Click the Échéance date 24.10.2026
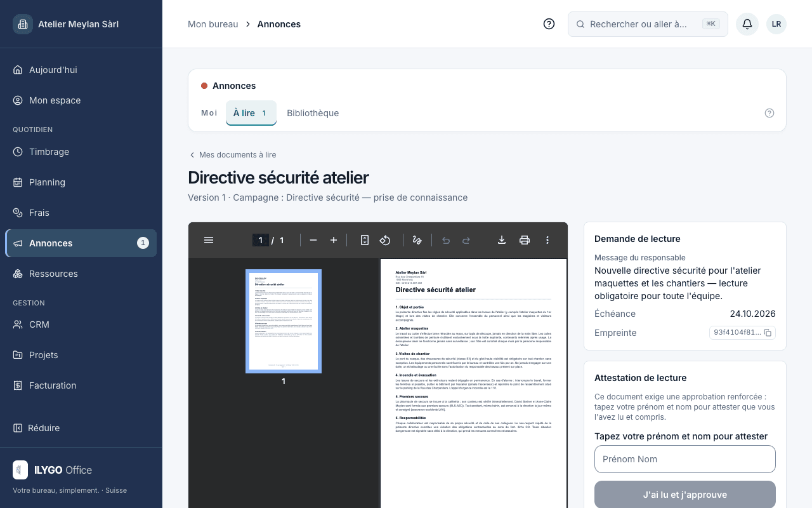 coord(753,314)
